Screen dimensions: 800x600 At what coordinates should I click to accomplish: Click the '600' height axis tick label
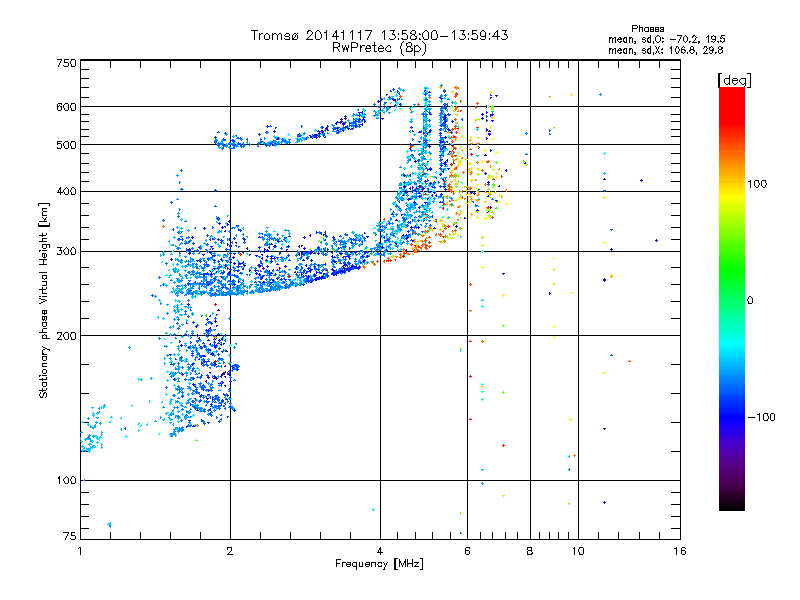(67, 107)
